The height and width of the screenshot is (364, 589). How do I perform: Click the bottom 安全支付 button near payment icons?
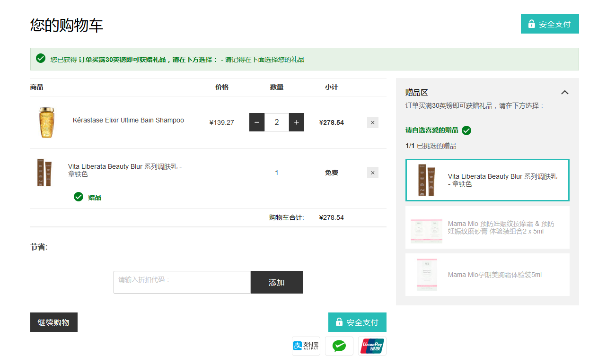tap(357, 322)
